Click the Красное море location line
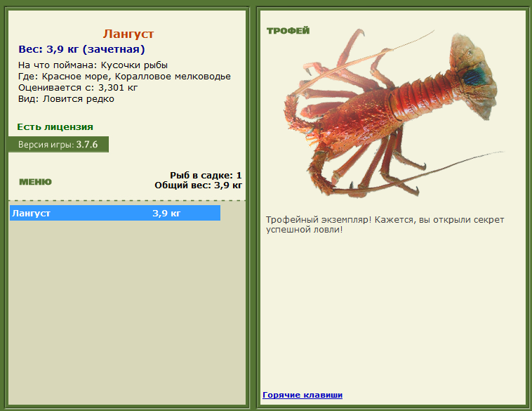This screenshot has height=411, width=532. [x=124, y=76]
